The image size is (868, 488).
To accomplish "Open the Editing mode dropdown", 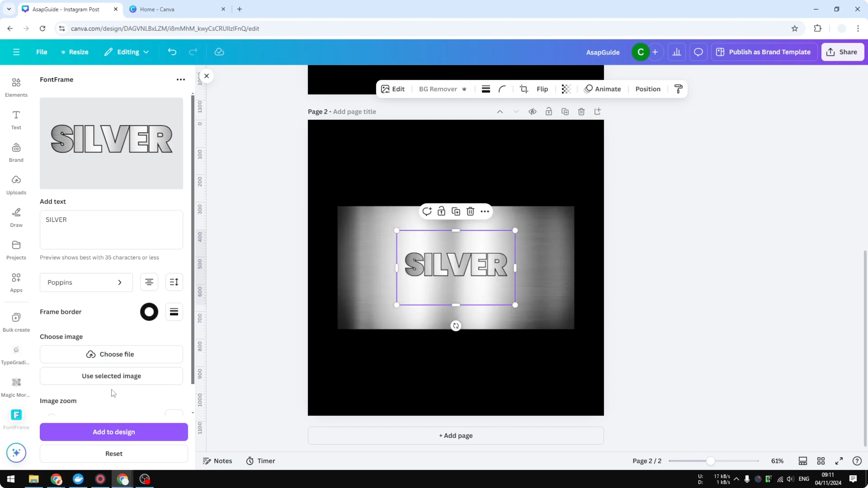I will (x=126, y=52).
